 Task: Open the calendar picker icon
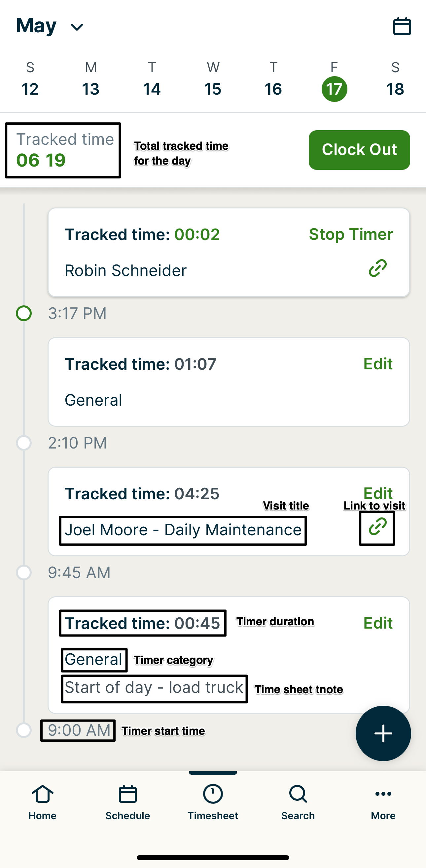(x=402, y=26)
